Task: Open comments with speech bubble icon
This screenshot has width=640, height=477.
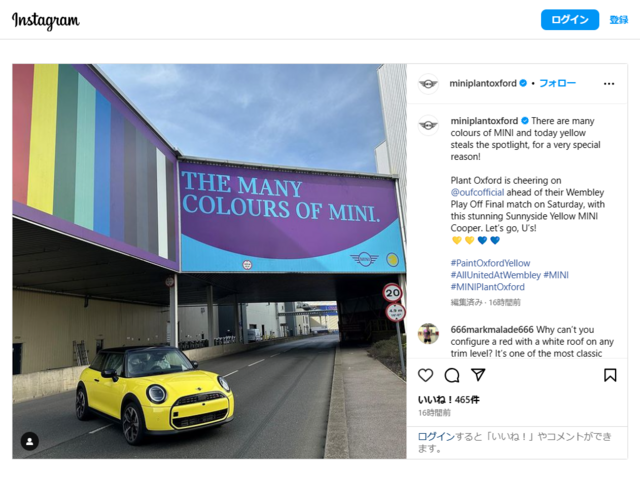Action: tap(452, 375)
